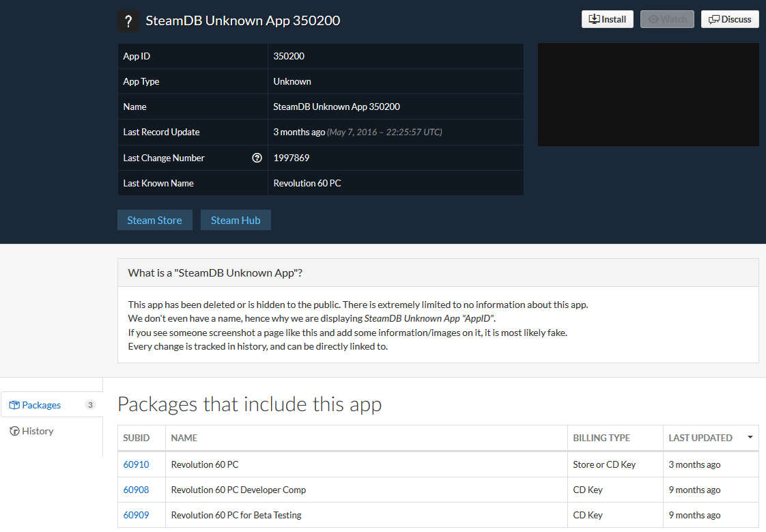
Task: Select last change number 1997869
Action: coord(291,158)
